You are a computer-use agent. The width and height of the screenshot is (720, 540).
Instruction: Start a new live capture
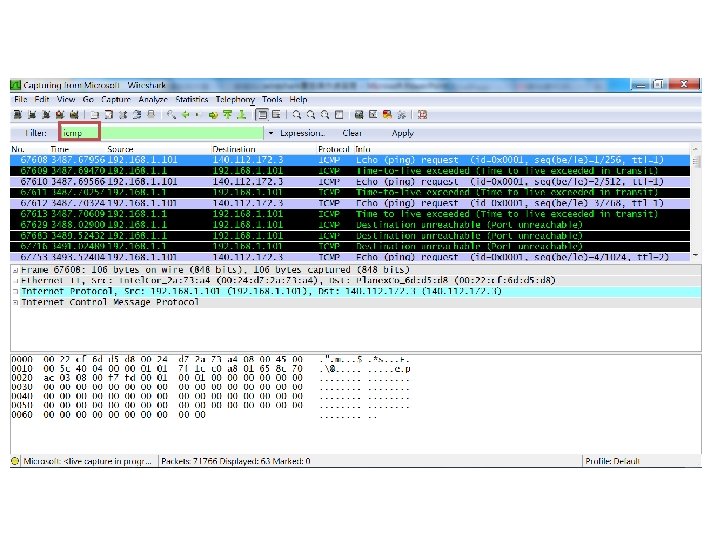tap(46, 115)
